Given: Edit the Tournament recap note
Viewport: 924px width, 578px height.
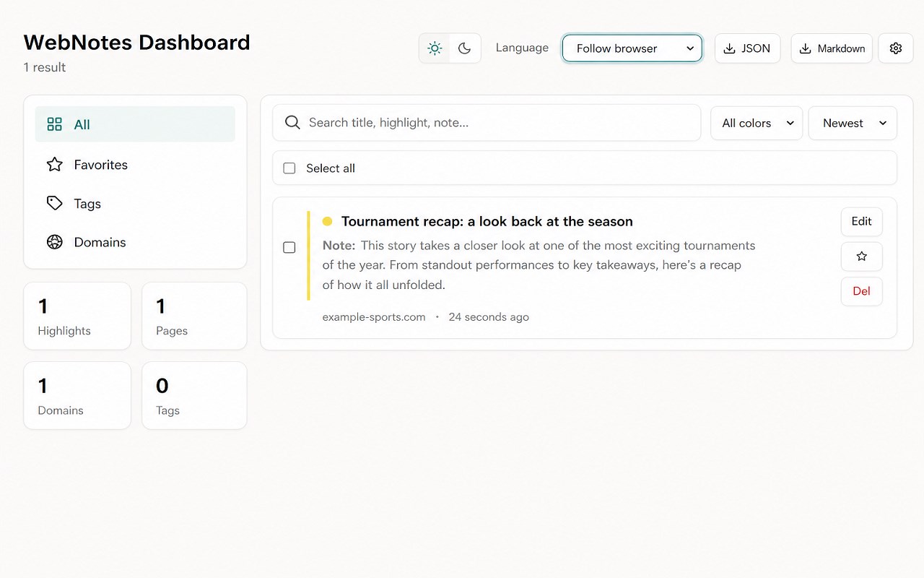Looking at the screenshot, I should click(861, 222).
